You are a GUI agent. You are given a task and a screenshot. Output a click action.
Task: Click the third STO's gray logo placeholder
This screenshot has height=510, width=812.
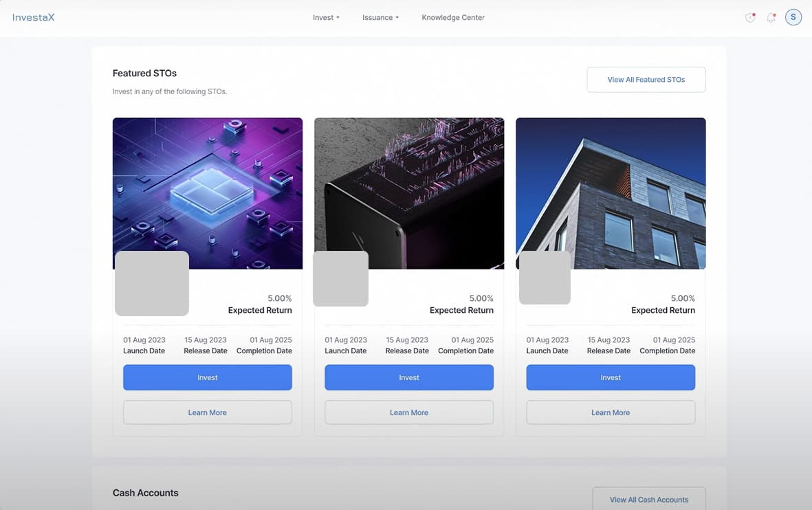pyautogui.click(x=545, y=278)
